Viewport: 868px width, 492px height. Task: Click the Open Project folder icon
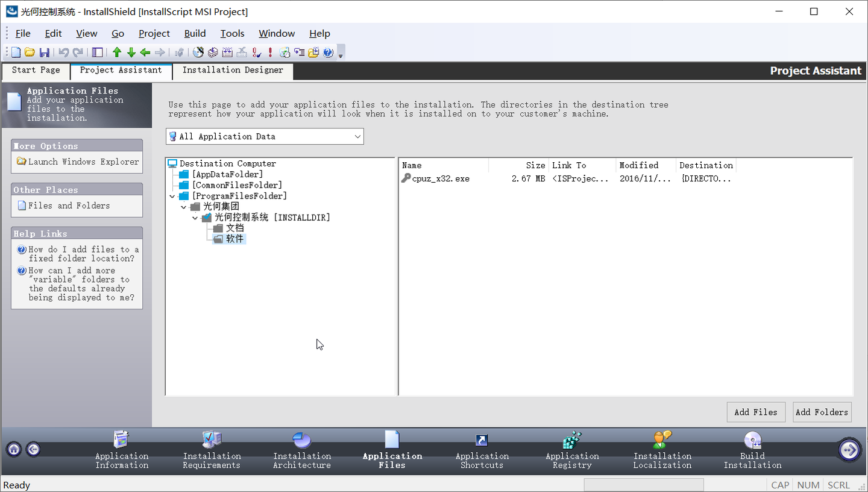(30, 52)
